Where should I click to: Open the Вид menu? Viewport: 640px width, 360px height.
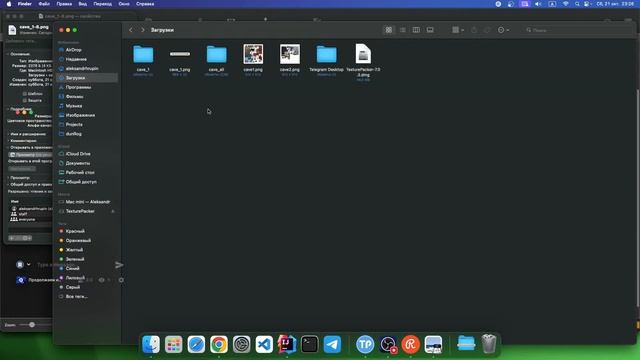pos(82,4)
